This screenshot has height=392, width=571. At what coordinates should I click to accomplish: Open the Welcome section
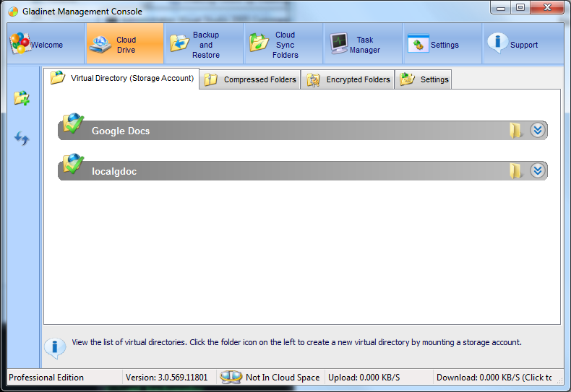point(46,44)
